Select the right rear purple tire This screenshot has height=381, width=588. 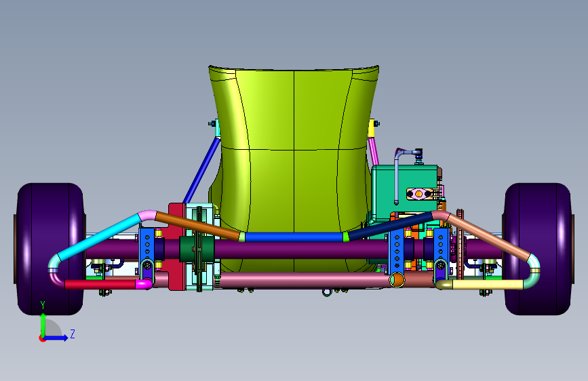(x=537, y=249)
